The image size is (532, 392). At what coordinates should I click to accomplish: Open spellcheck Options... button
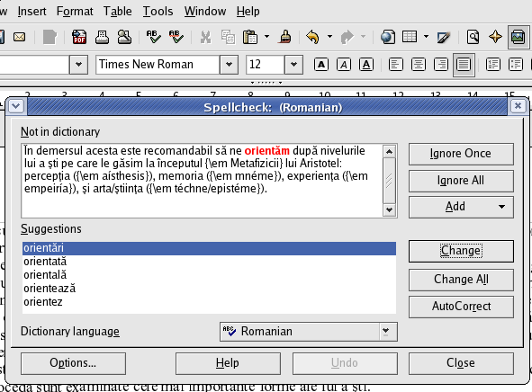73,363
